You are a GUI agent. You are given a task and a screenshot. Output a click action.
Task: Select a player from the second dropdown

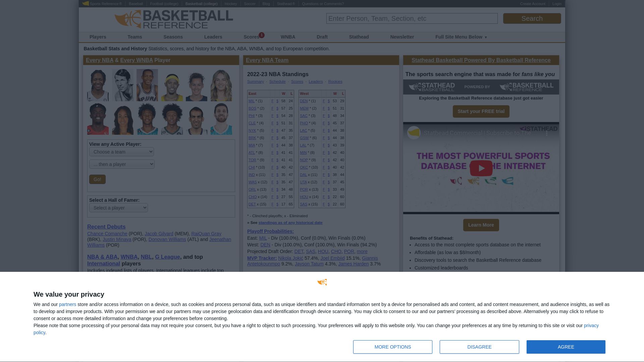(x=122, y=164)
